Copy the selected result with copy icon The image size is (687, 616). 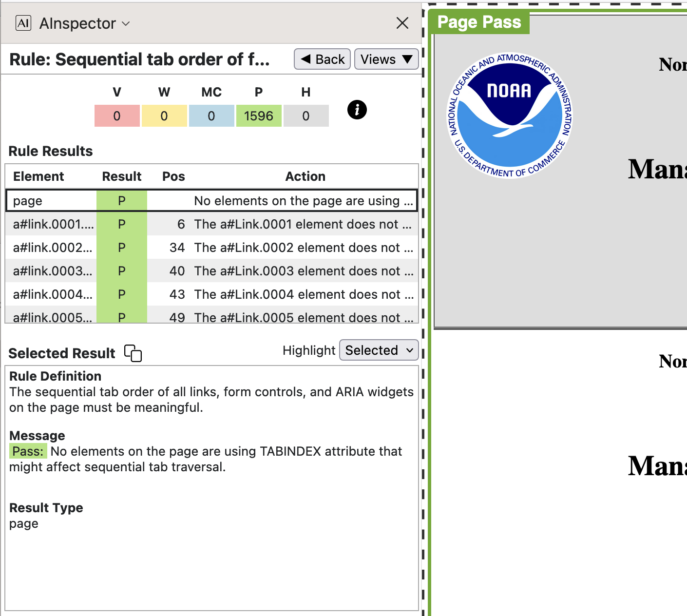133,353
